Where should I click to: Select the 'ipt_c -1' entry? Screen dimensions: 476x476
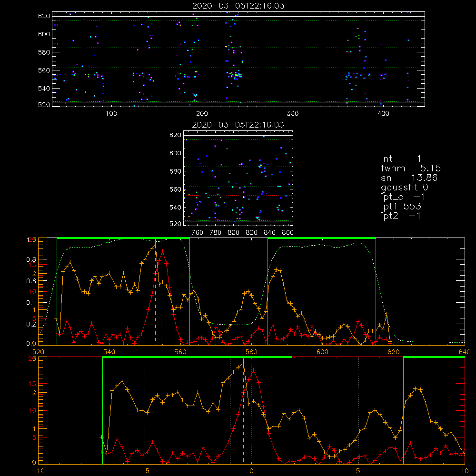pyautogui.click(x=403, y=197)
